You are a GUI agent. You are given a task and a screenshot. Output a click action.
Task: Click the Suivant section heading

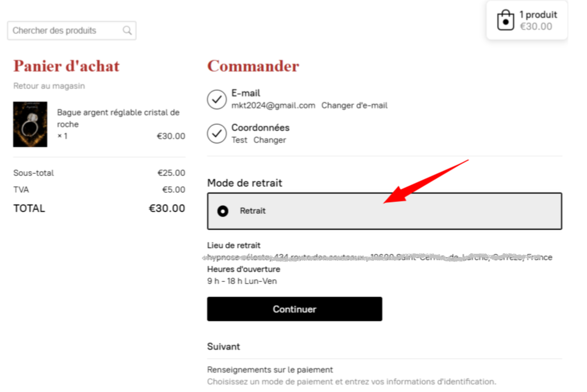[x=223, y=346]
